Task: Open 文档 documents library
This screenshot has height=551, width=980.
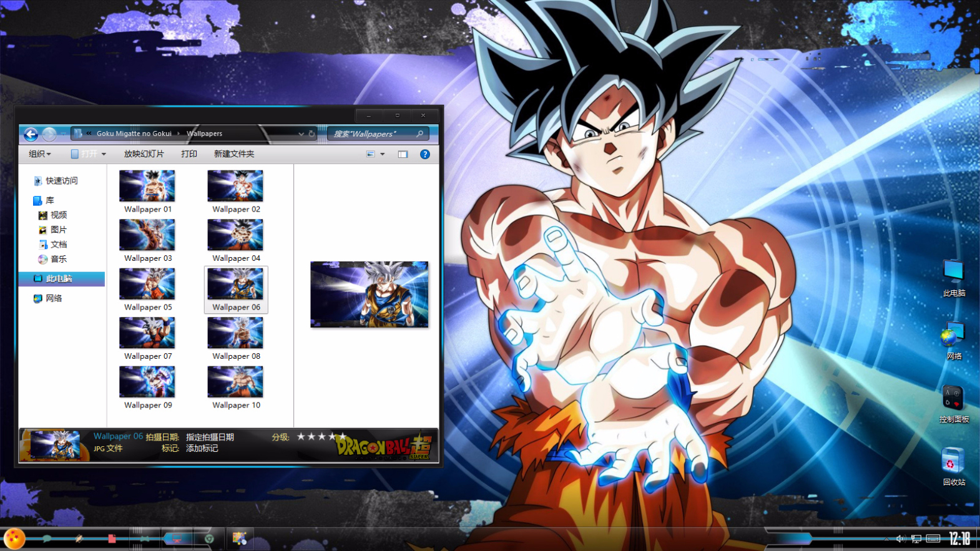Action: 52,245
